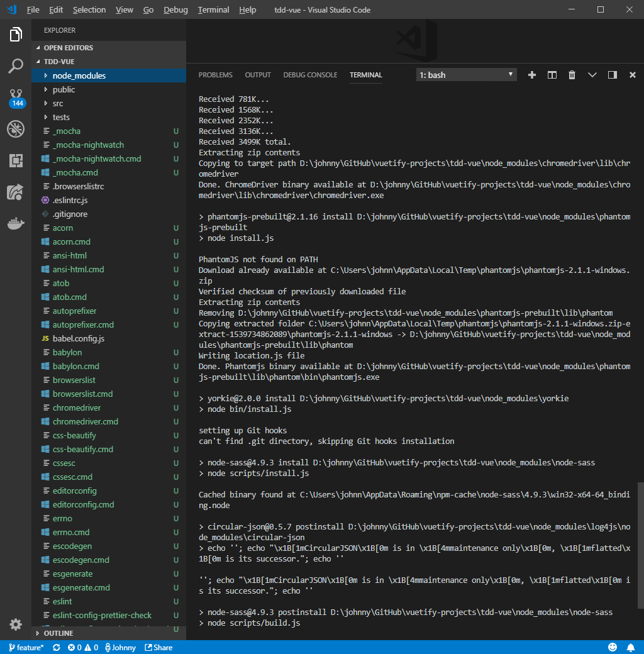The height and width of the screenshot is (654, 644).
Task: Open the Explorer view in activity bar
Action: [16, 34]
